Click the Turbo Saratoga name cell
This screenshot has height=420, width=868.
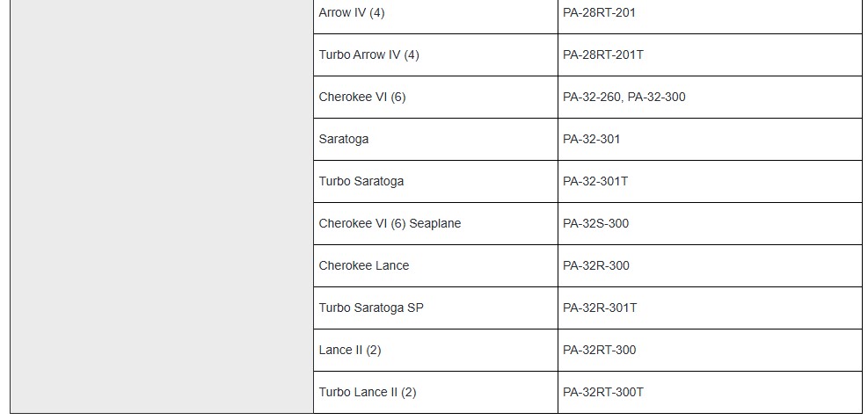[x=361, y=181]
